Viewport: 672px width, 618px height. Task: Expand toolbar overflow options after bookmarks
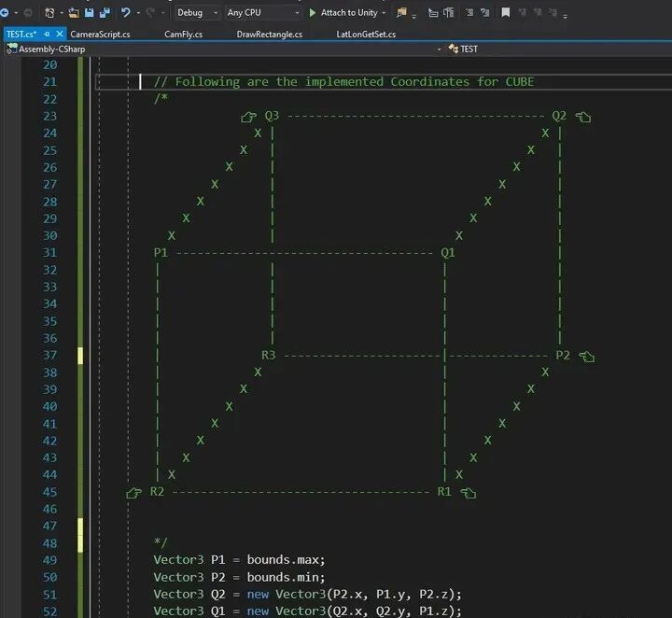tap(566, 16)
